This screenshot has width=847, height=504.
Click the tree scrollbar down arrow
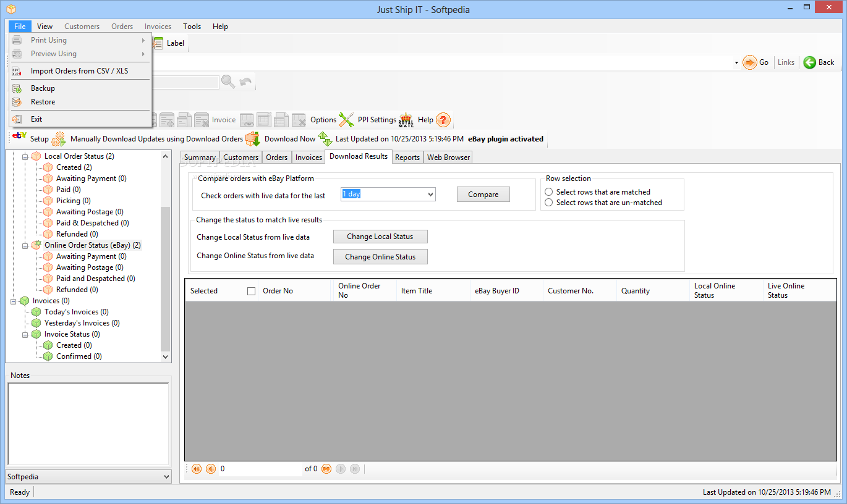[165, 356]
